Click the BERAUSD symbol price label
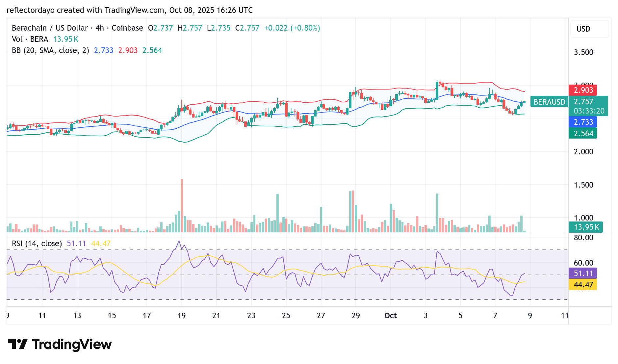 coord(549,102)
